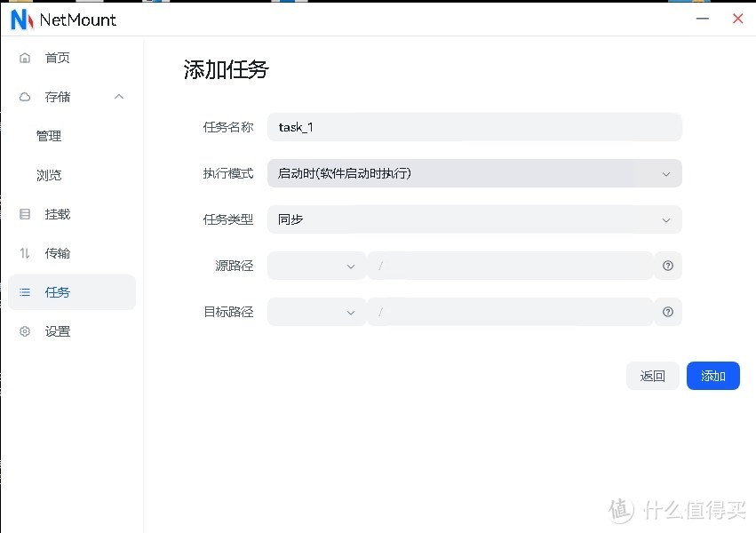Click the help icon beside 源路径
The width and height of the screenshot is (756, 533).
[x=667, y=266]
